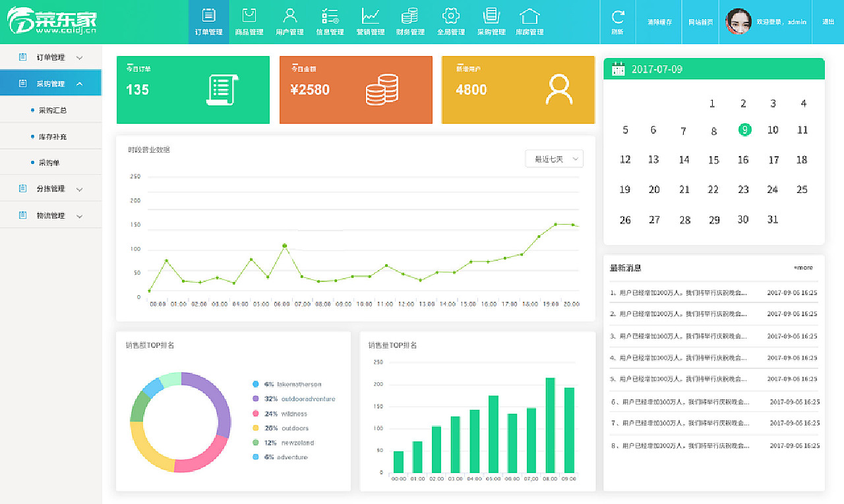This screenshot has height=504, width=844.
Task: Open the 商品管理 shopping bag icon
Action: pyautogui.click(x=249, y=15)
